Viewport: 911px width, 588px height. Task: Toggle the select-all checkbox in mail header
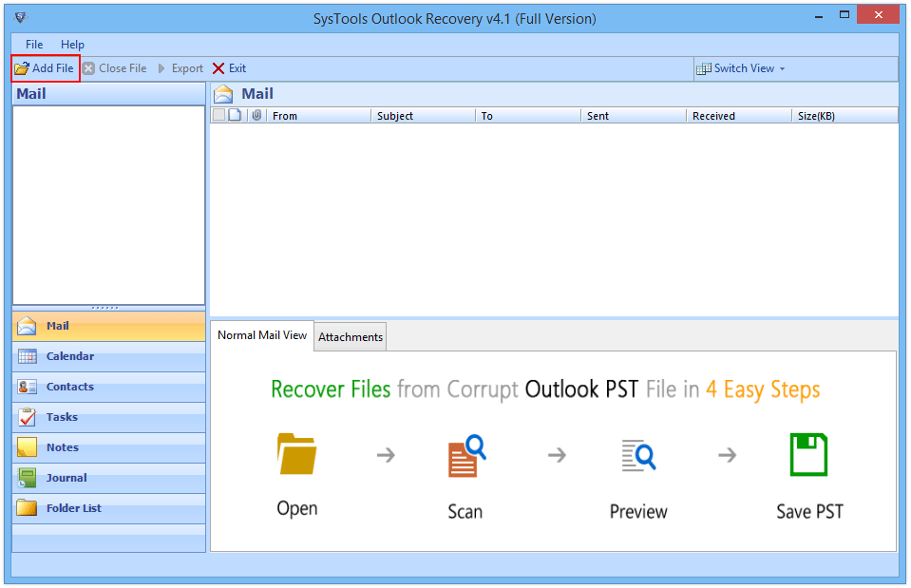pyautogui.click(x=219, y=115)
